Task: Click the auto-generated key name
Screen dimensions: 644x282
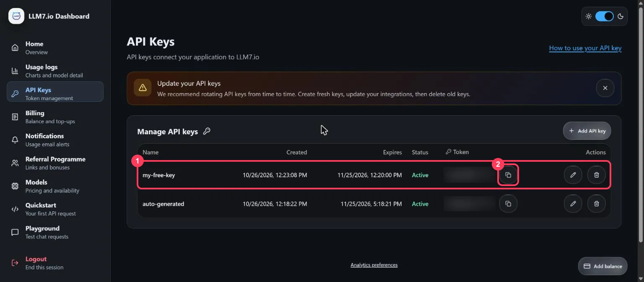Action: [x=163, y=204]
